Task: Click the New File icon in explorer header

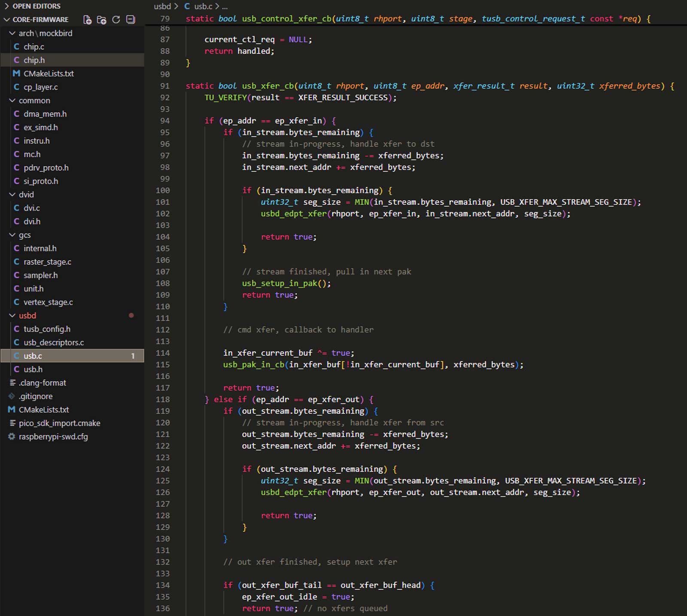Action: (x=87, y=20)
